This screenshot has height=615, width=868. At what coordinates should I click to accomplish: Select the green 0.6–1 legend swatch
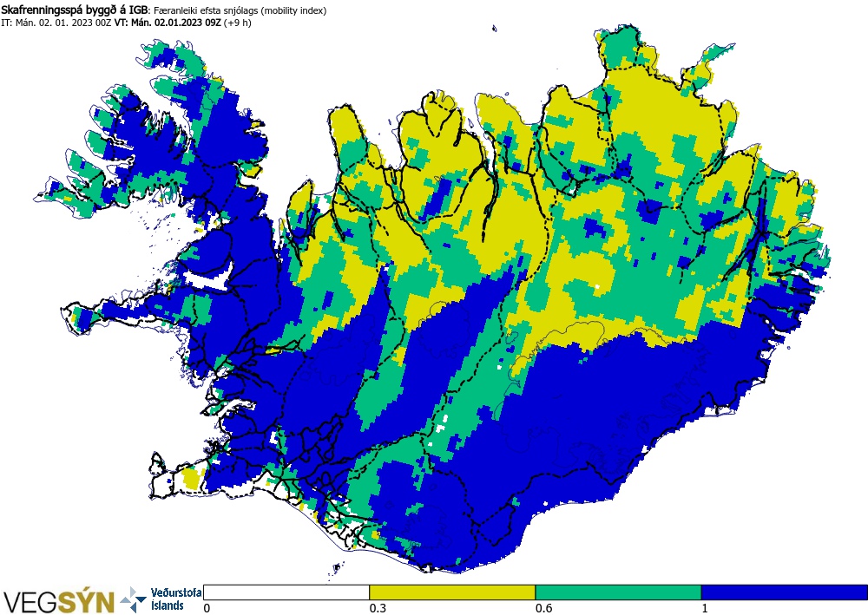618,592
